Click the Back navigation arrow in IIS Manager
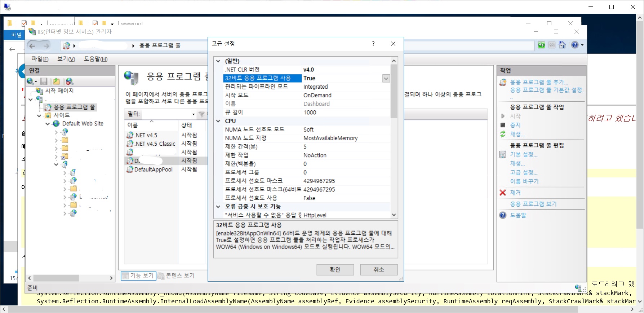Screen dimensions: 644x313 [x=32, y=46]
